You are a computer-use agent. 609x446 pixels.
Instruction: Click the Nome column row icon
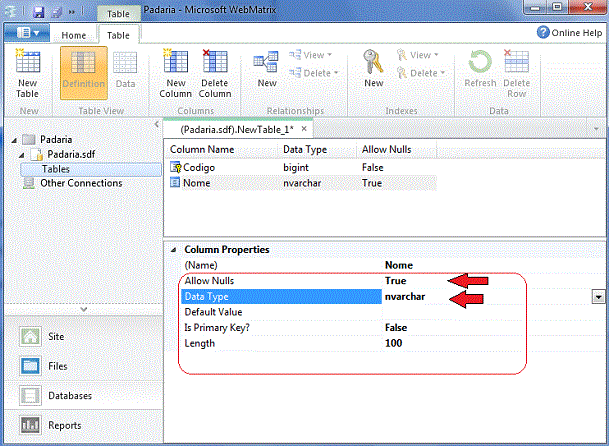coord(175,182)
